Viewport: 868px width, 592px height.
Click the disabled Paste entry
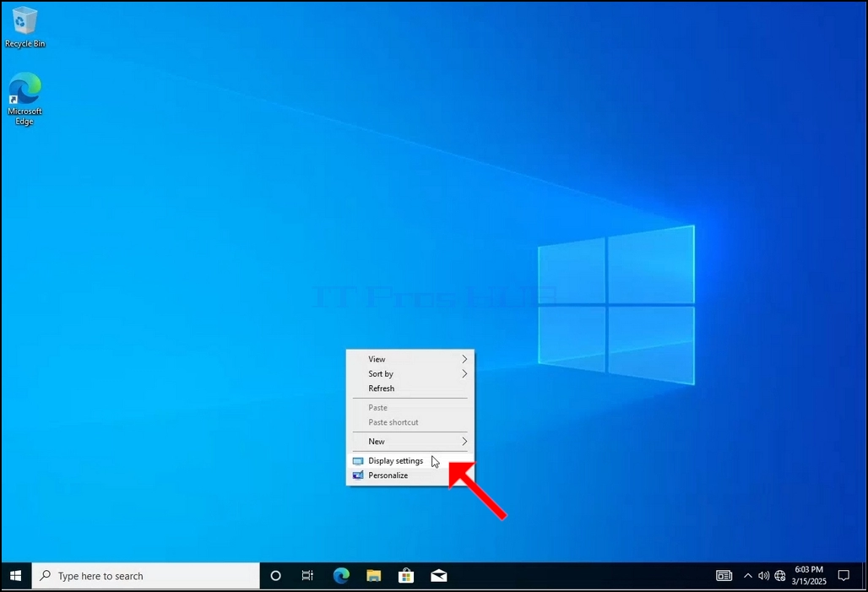[410, 408]
